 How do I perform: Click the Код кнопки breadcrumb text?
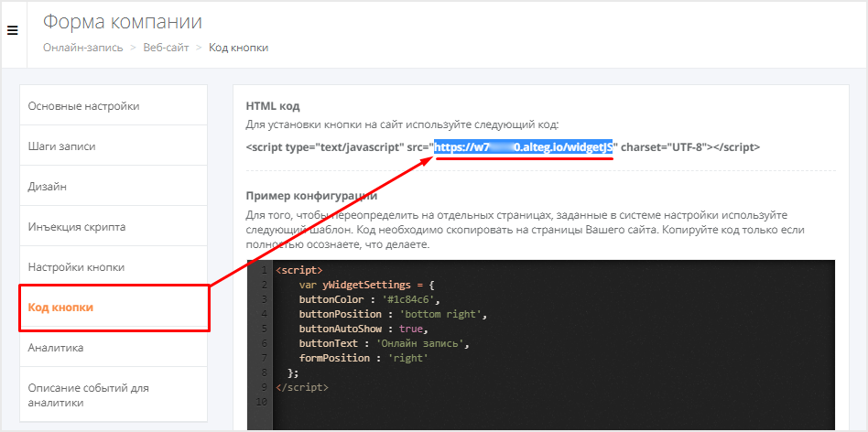(x=239, y=48)
